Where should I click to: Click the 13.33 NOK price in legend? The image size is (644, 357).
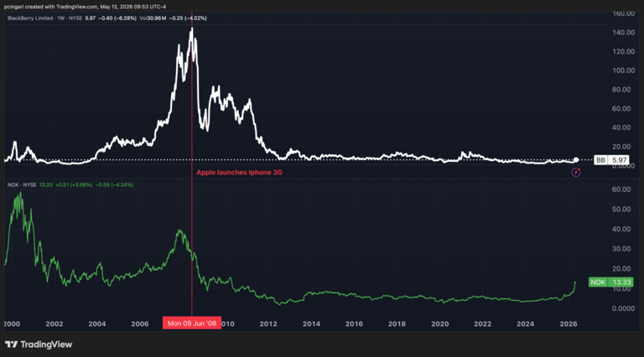(45, 185)
